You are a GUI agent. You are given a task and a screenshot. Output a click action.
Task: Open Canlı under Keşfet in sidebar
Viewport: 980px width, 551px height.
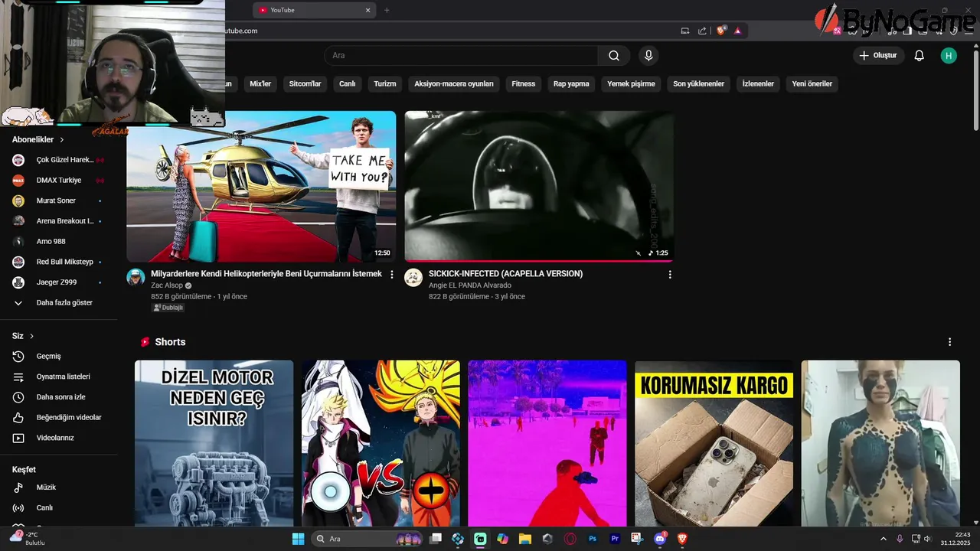[x=59, y=507]
